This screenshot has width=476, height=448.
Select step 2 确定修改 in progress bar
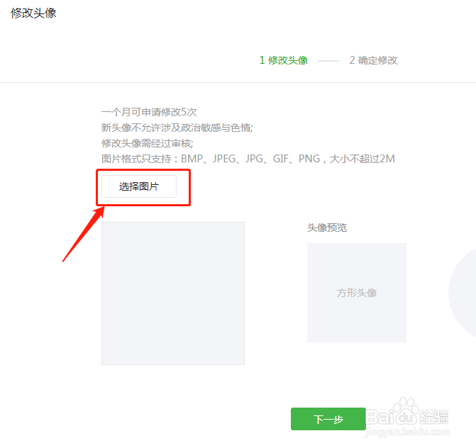[x=373, y=60]
